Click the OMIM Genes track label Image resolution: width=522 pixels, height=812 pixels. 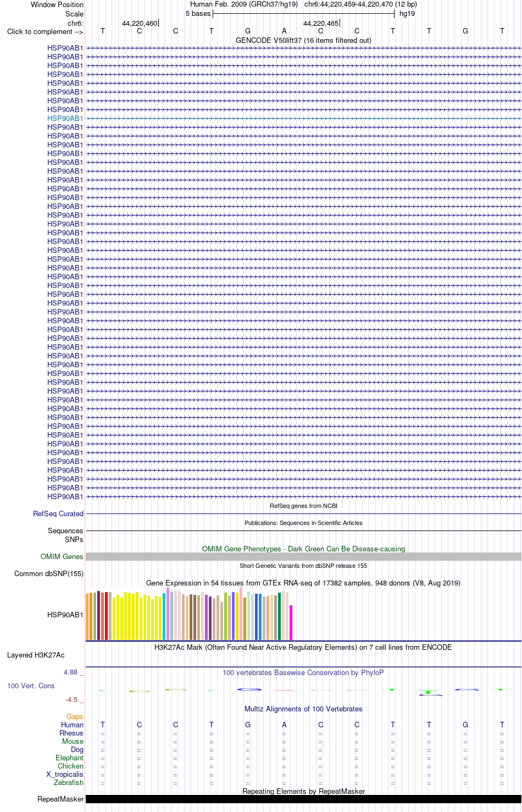(x=62, y=556)
